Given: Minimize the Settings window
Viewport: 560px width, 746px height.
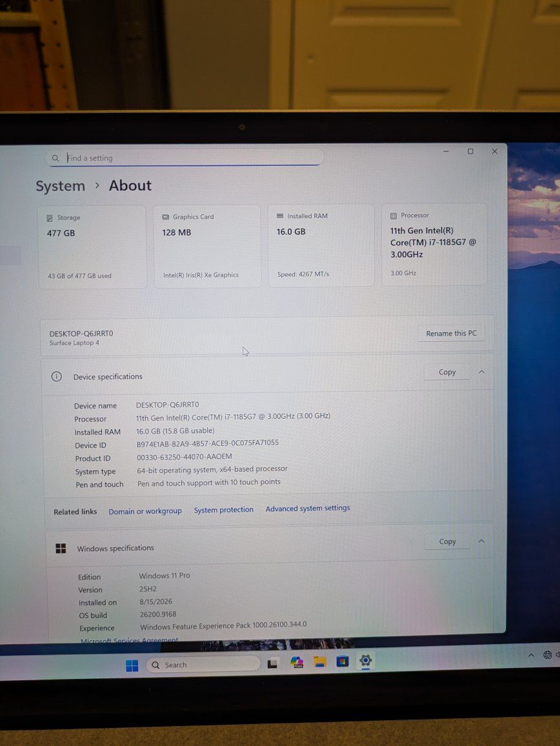Looking at the screenshot, I should tap(446, 151).
